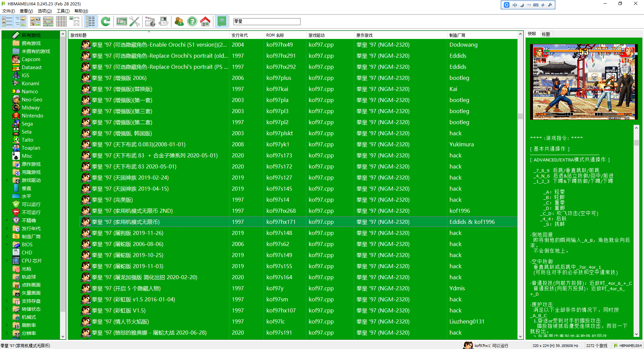Open the 工具(T) menu
The width and height of the screenshot is (644, 349).
point(63,11)
